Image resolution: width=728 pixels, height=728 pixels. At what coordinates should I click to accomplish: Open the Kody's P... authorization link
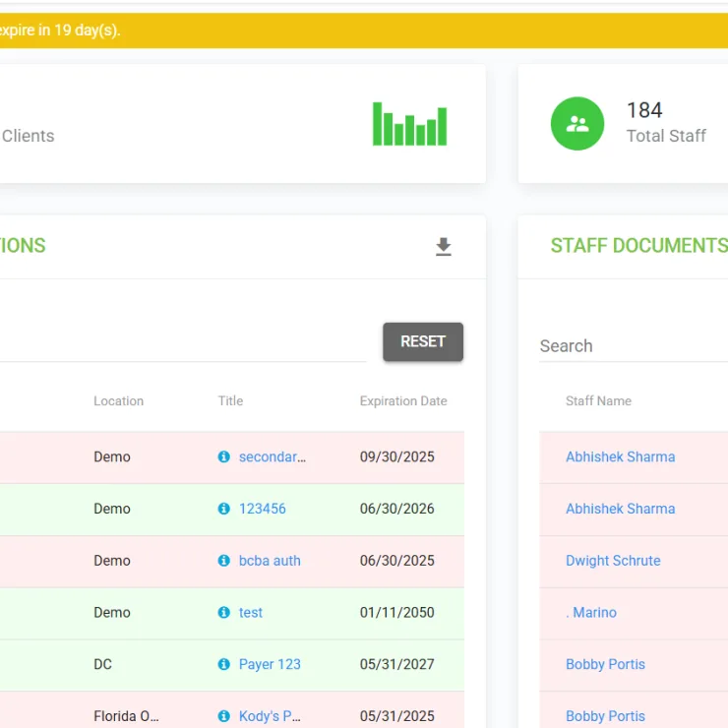270,716
